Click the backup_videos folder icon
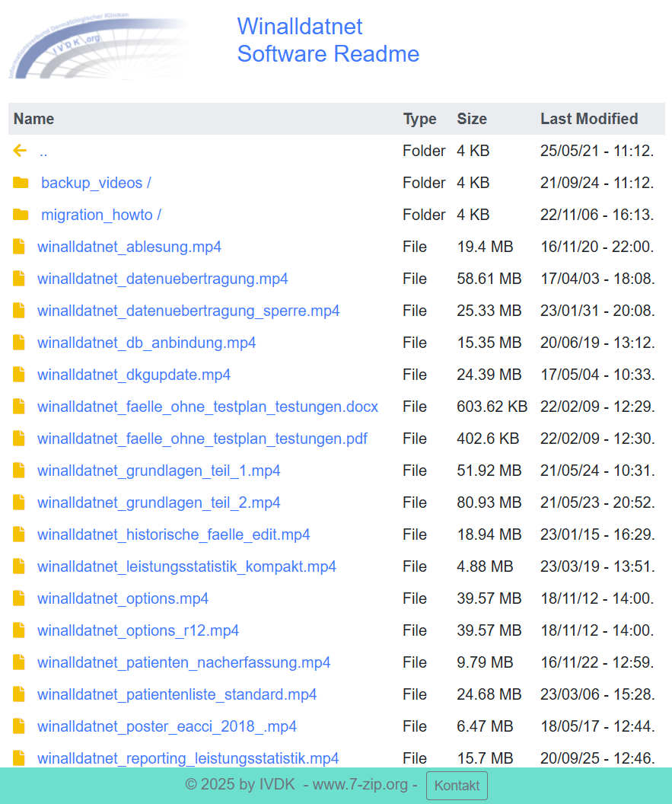This screenshot has width=672, height=804. [21, 183]
